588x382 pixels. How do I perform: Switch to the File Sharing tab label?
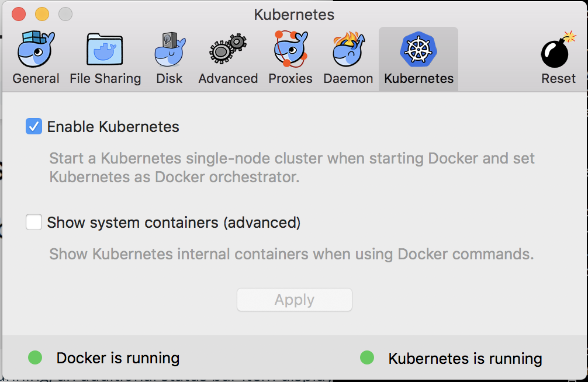pyautogui.click(x=105, y=79)
